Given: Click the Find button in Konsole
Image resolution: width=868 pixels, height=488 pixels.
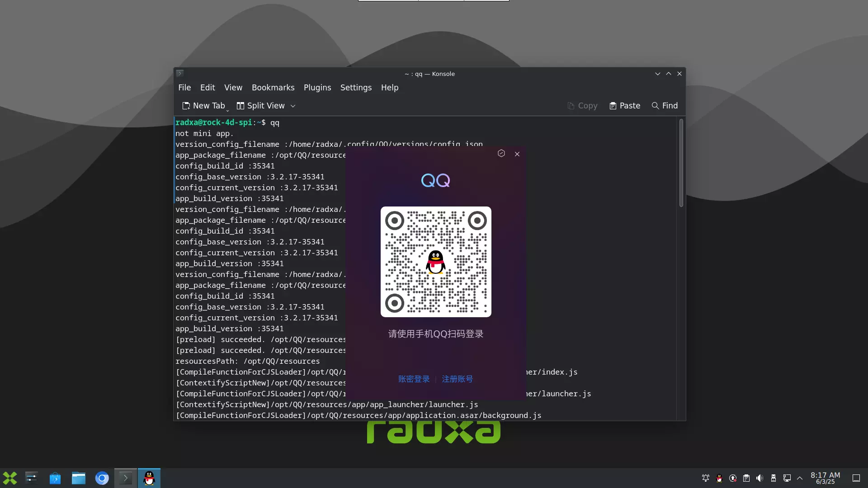Looking at the screenshot, I should pos(665,106).
